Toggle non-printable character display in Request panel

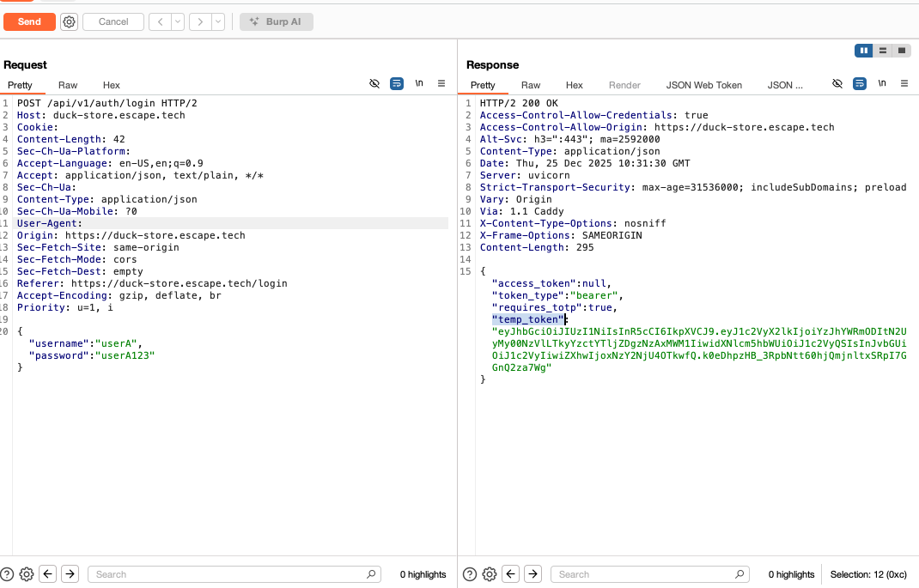[374, 83]
